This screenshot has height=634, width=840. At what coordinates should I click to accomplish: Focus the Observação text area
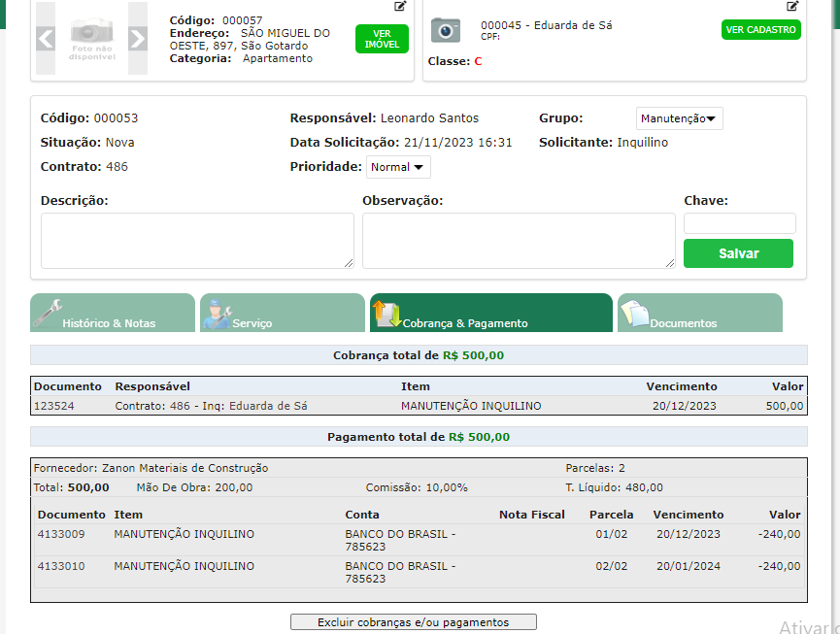pyautogui.click(x=519, y=241)
